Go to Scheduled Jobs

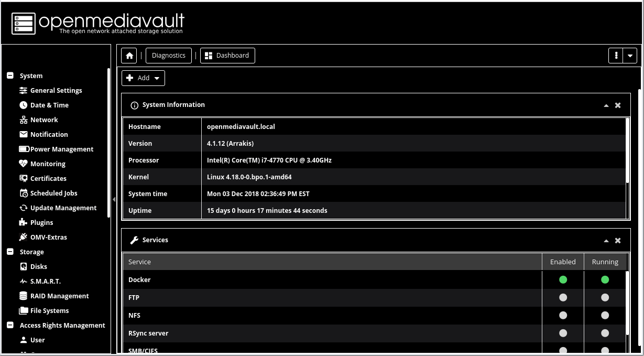coord(54,193)
